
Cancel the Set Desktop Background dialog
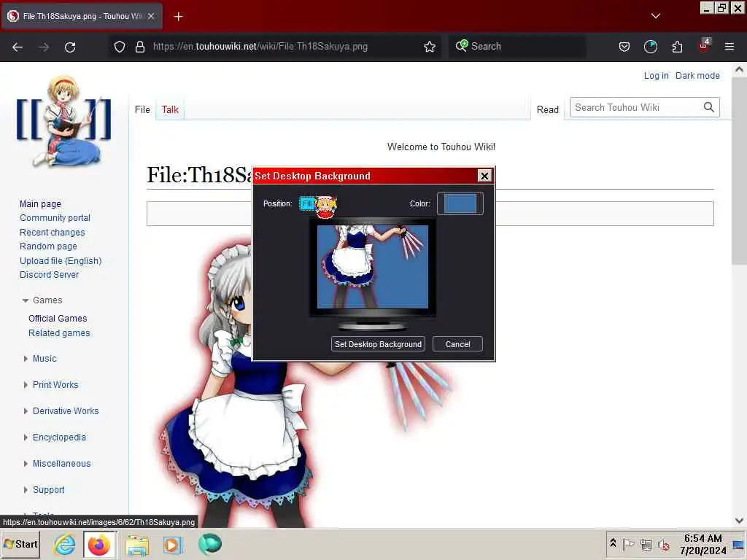click(457, 344)
